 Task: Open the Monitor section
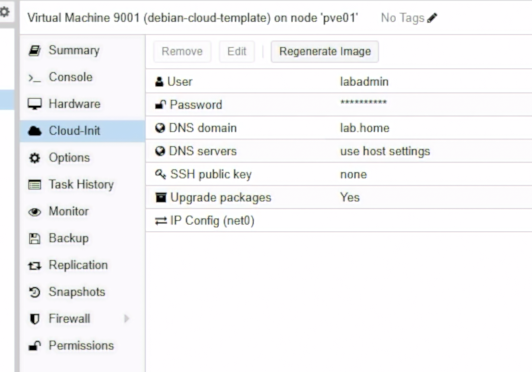click(x=83, y=211)
